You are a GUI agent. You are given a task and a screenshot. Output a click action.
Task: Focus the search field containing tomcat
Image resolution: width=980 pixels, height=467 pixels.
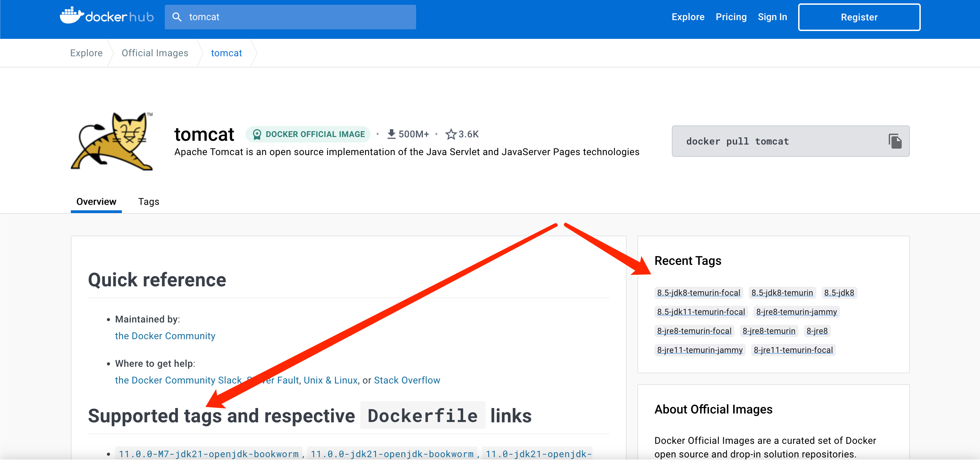[290, 17]
